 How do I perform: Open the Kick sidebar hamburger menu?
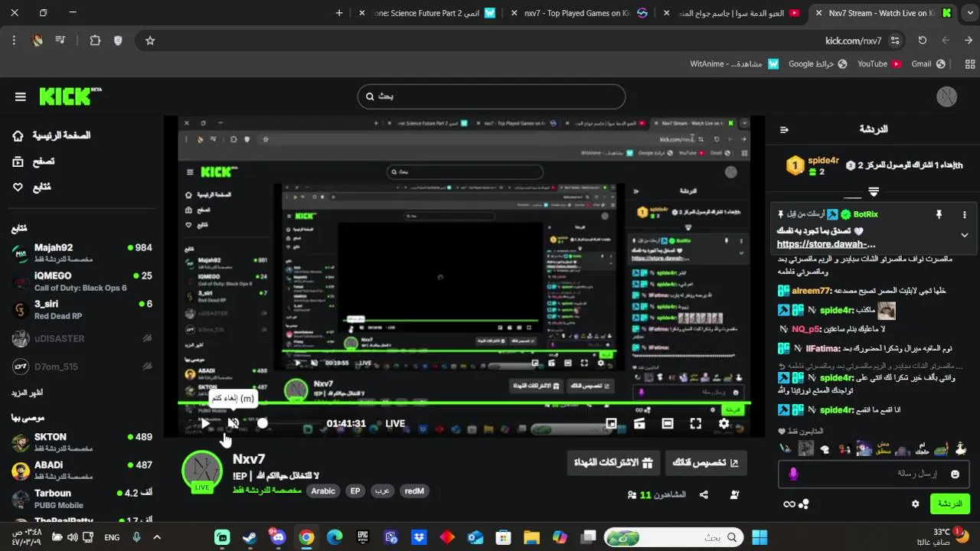[20, 96]
